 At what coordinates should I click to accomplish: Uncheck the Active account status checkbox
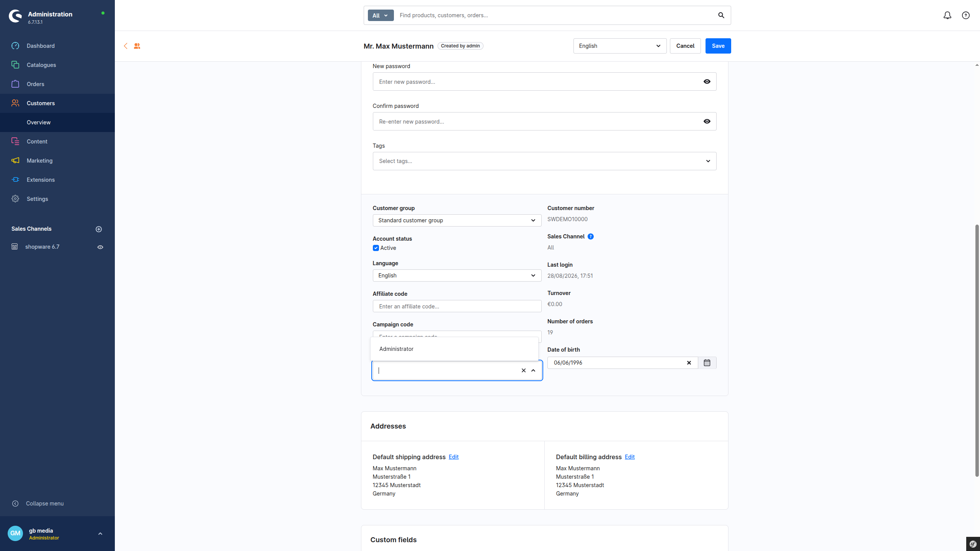click(x=376, y=248)
